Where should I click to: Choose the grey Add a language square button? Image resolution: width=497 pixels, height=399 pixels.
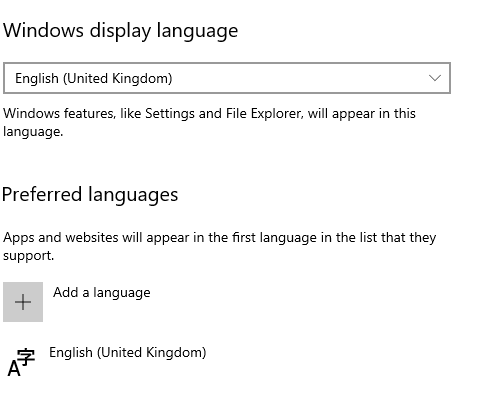tap(23, 302)
